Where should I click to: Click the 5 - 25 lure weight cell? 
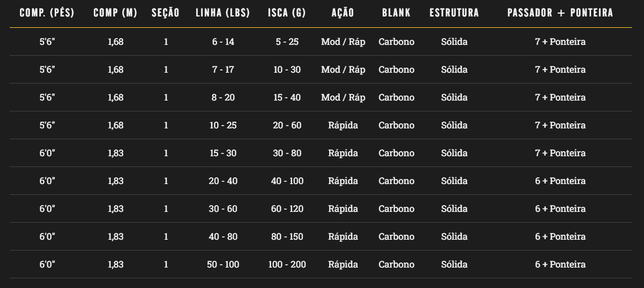(287, 42)
